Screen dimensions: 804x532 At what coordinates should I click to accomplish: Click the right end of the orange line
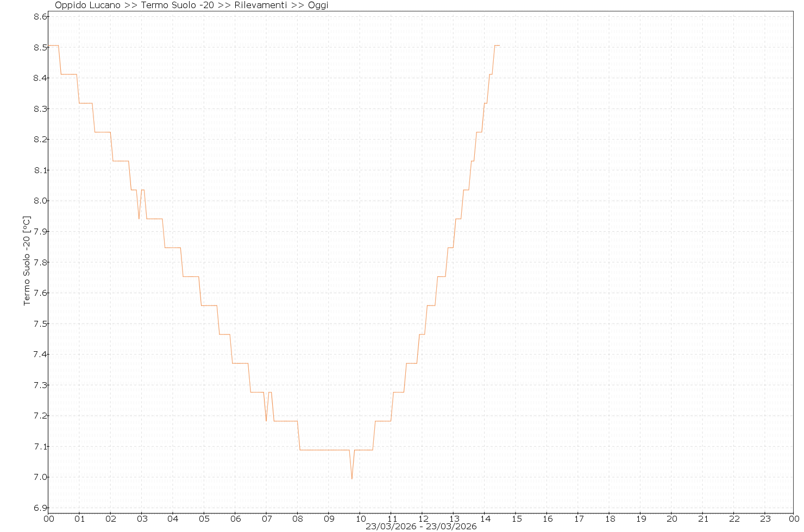499,46
